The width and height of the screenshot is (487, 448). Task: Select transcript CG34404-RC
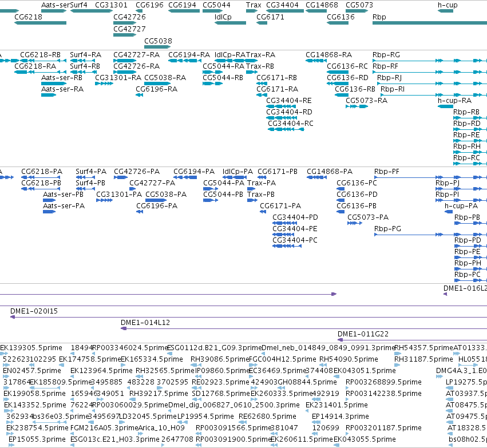pyautogui.click(x=286, y=129)
